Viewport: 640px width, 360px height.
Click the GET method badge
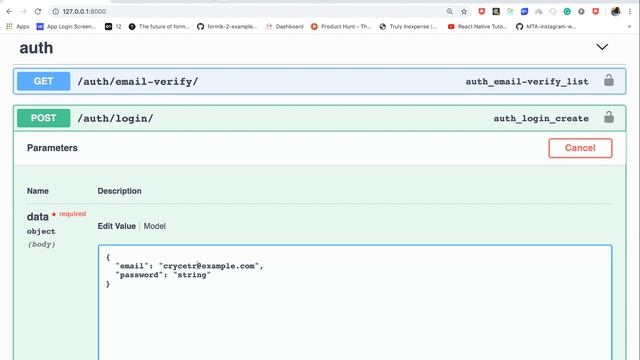pos(43,81)
